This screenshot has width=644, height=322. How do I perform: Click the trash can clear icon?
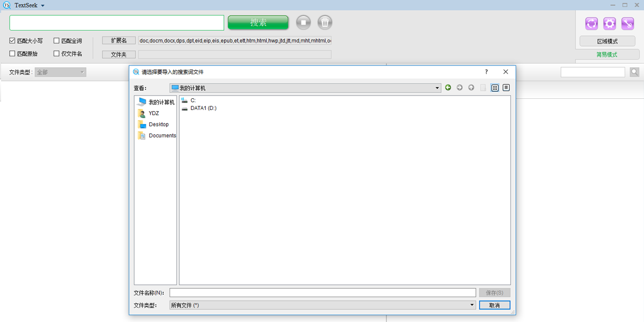325,23
